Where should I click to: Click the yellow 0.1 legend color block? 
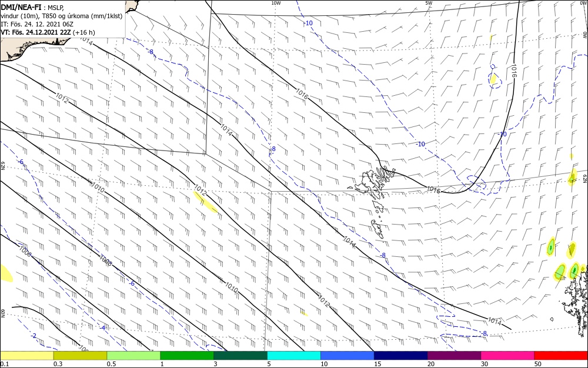pyautogui.click(x=27, y=356)
